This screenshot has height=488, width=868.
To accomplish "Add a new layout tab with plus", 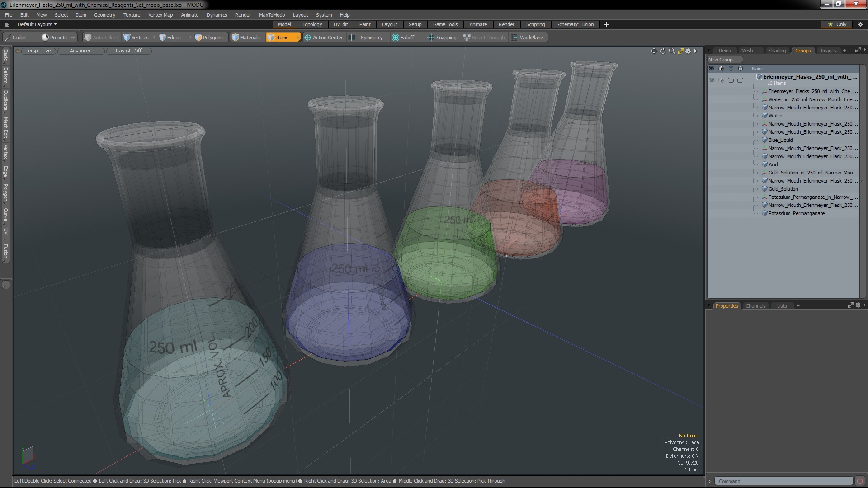I will pos(606,24).
